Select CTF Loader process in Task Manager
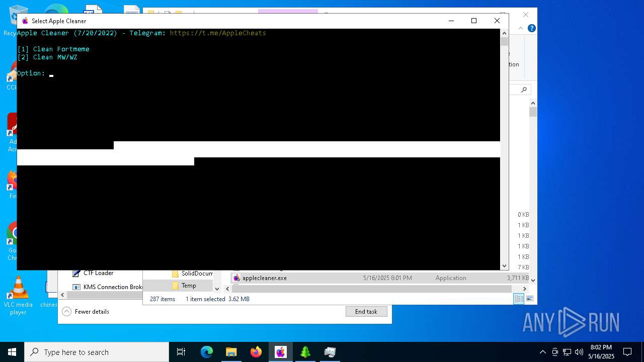Image resolution: width=644 pixels, height=362 pixels. point(98,273)
